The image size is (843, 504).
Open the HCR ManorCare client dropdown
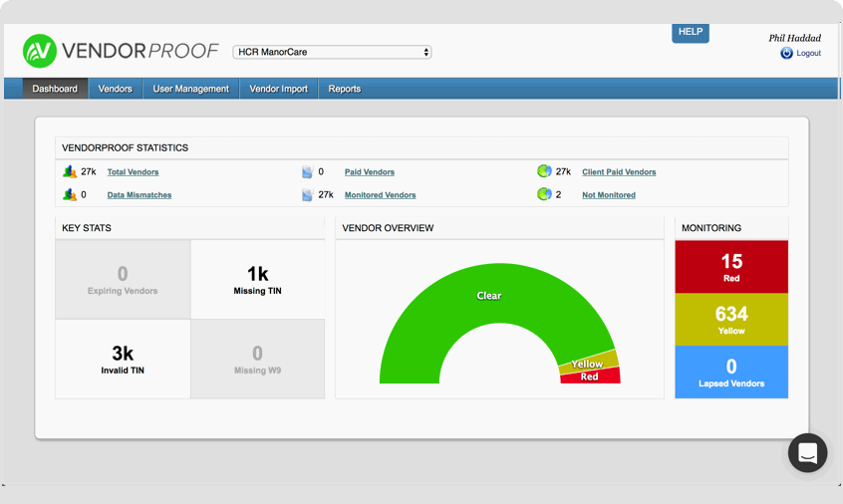coord(332,52)
